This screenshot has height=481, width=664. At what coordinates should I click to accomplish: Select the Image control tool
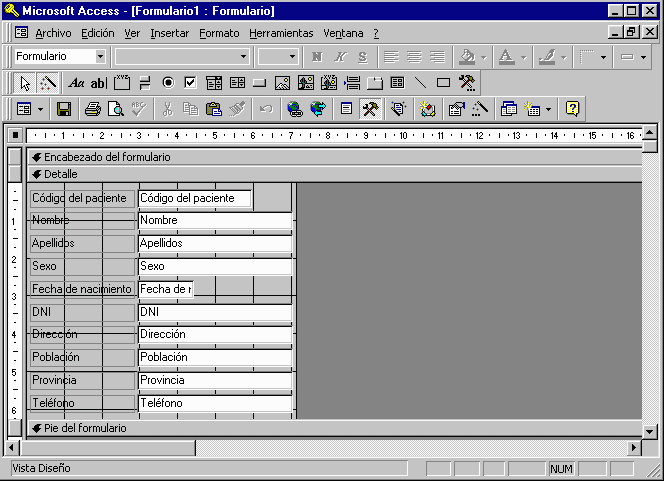(282, 83)
